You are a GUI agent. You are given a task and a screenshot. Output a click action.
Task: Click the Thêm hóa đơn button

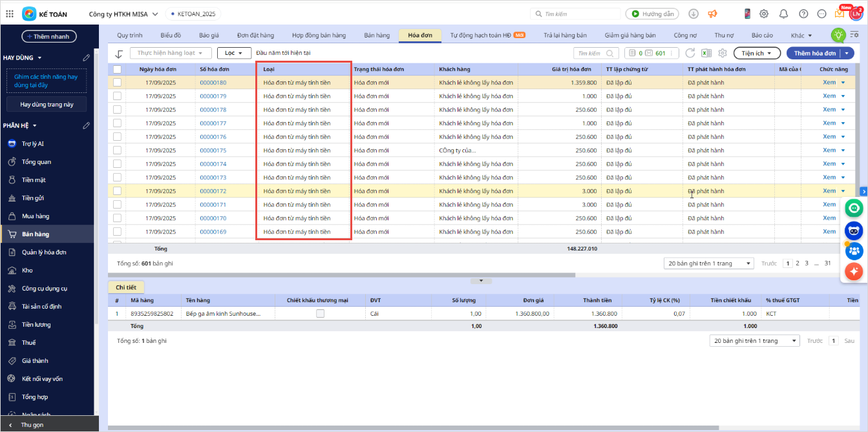coord(814,54)
